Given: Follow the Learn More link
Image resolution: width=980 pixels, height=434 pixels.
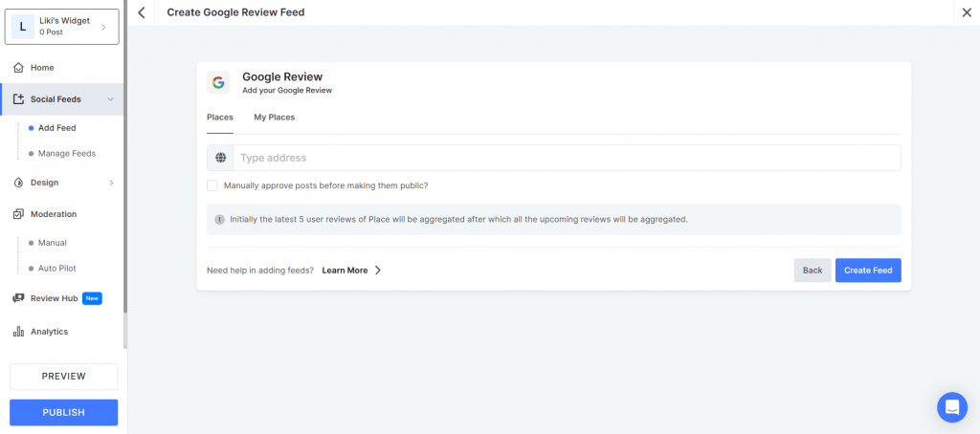Looking at the screenshot, I should click(345, 271).
